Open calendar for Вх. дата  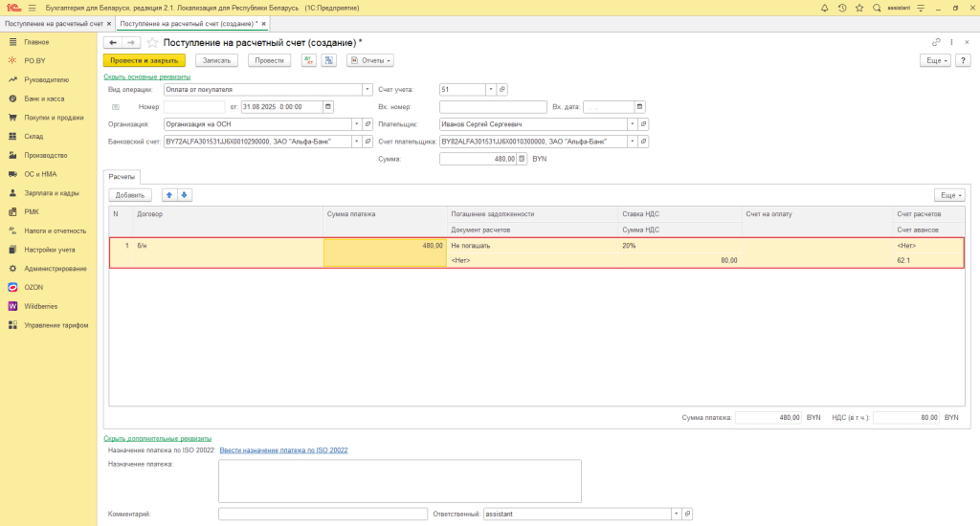pyautogui.click(x=639, y=107)
